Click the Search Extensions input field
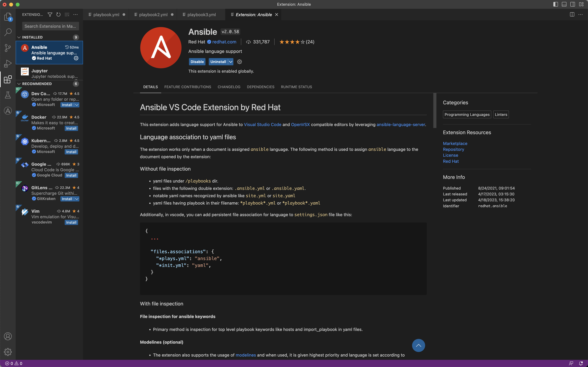This screenshot has height=367, width=588. (x=50, y=26)
